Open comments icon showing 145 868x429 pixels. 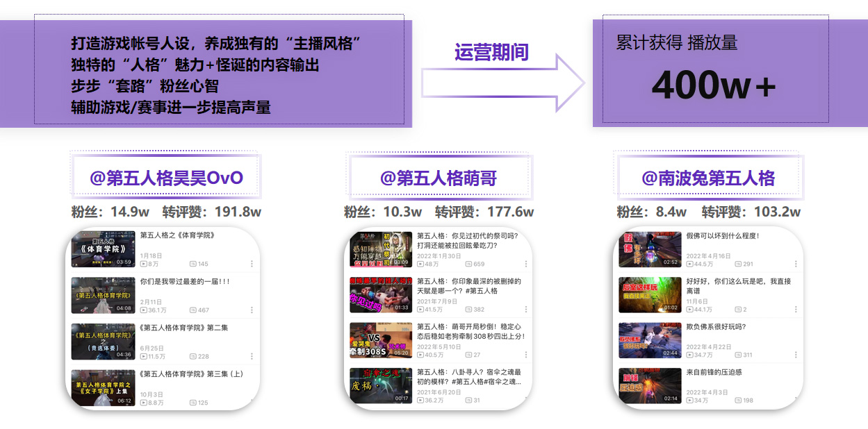tap(193, 264)
